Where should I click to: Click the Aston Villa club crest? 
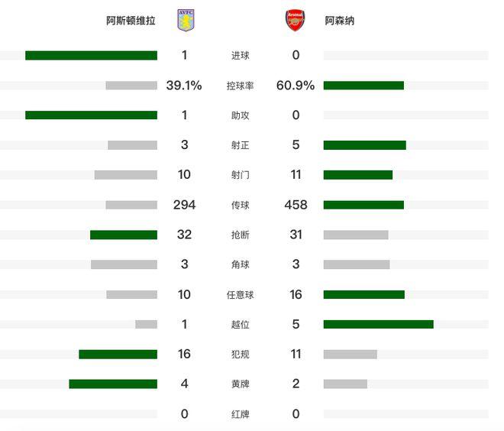coord(186,21)
